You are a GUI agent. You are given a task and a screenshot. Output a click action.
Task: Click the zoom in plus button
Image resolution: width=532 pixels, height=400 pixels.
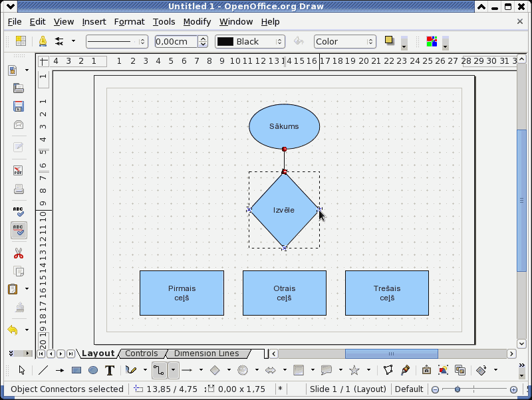tap(513, 389)
